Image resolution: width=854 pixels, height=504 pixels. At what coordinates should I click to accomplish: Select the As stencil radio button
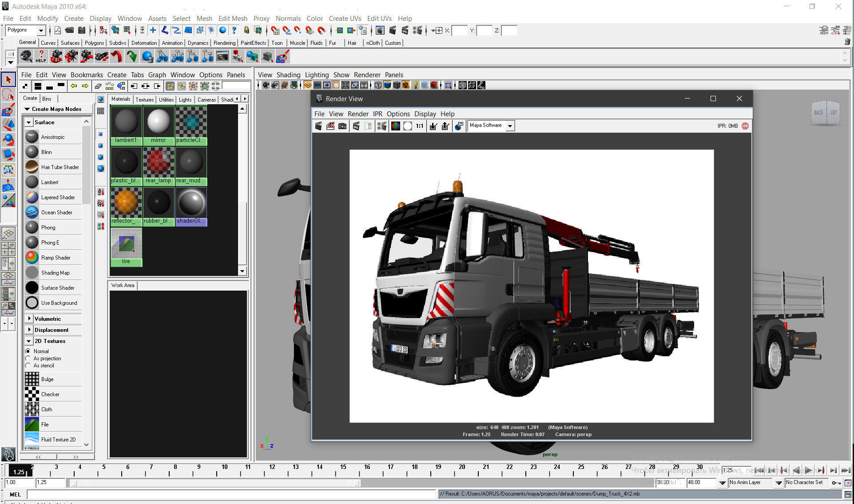(x=28, y=366)
